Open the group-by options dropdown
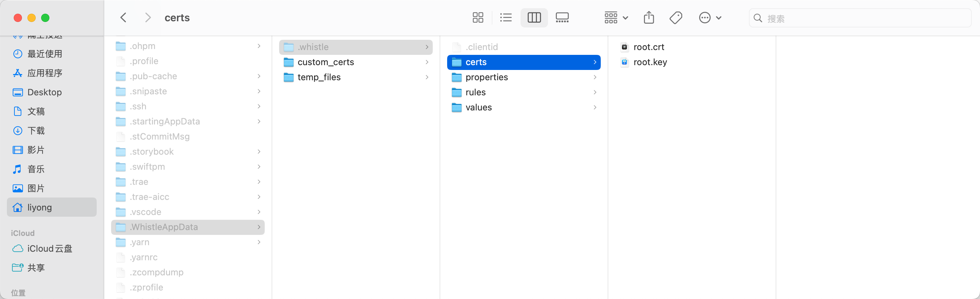980x299 pixels. tap(616, 18)
